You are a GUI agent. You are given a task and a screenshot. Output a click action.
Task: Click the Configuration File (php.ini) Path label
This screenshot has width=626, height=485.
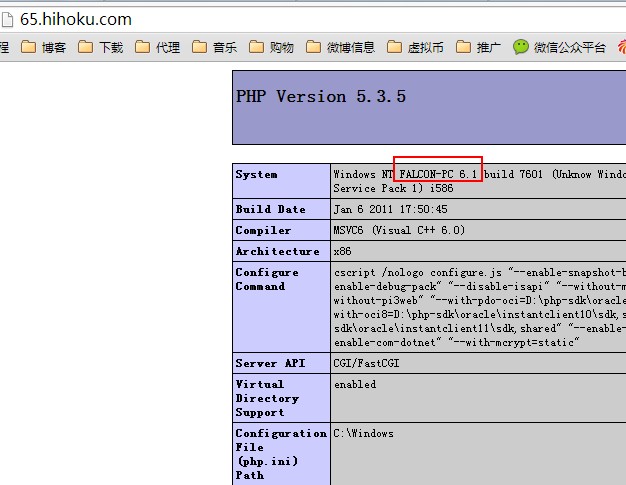tap(281, 454)
